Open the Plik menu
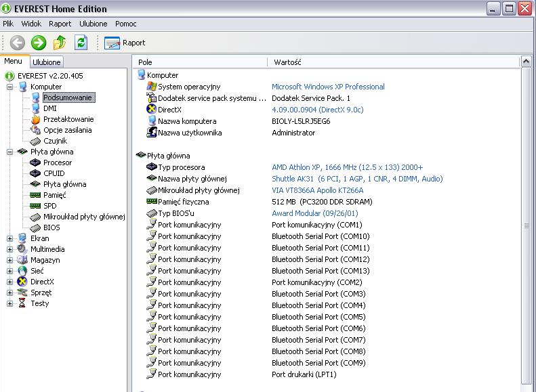The image size is (536, 392). pos(8,24)
